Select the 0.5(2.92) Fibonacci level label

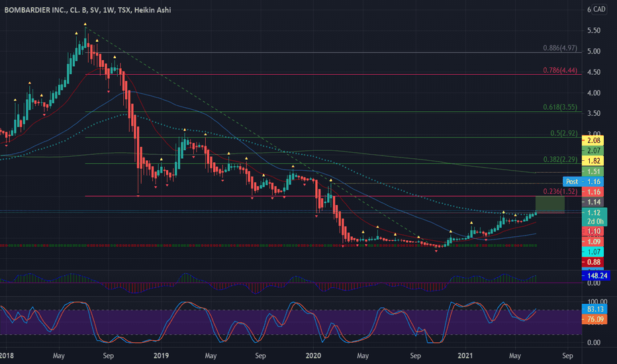click(x=563, y=134)
